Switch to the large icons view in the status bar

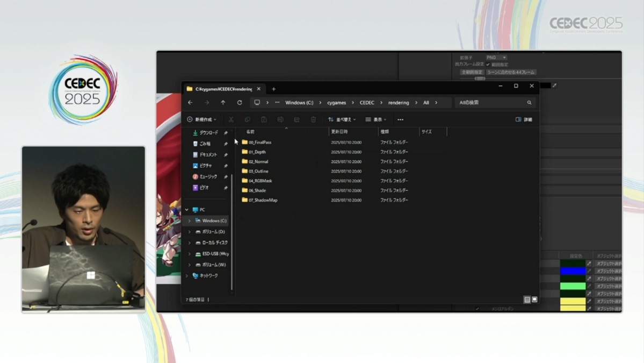[x=534, y=300]
